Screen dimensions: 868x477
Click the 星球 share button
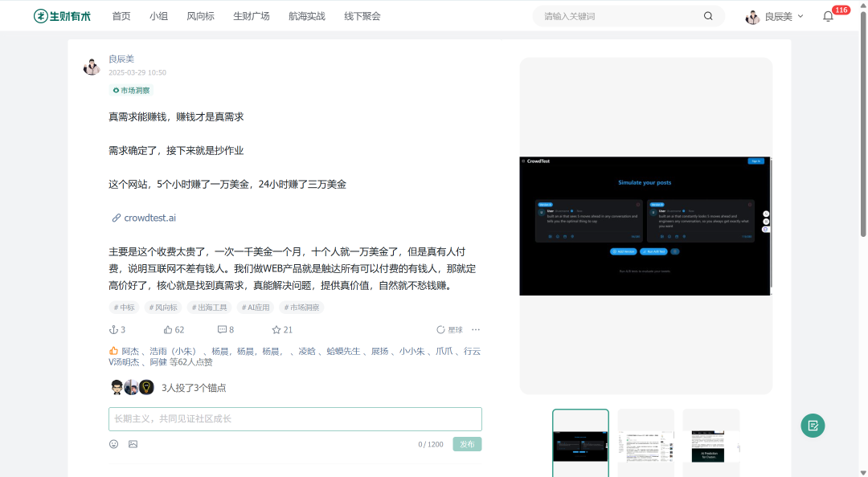point(449,330)
